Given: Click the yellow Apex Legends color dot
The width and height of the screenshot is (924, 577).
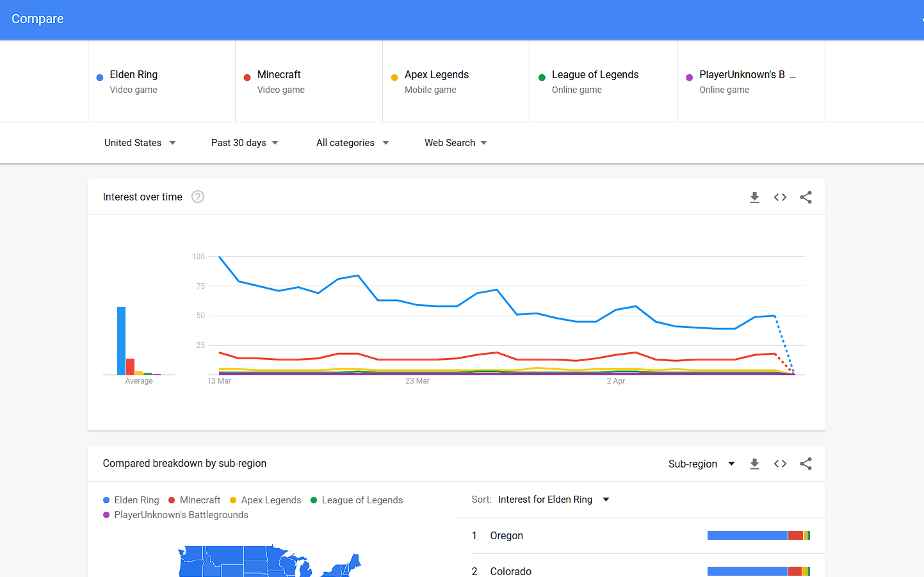Looking at the screenshot, I should 394,77.
